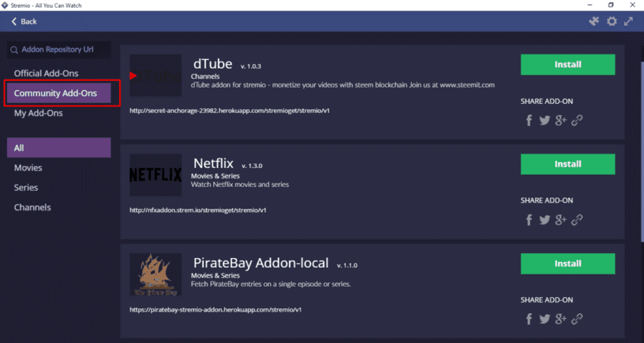The height and width of the screenshot is (343, 644).
Task: Click PirateBay version v. 1.1.0 label
Action: pyautogui.click(x=347, y=266)
